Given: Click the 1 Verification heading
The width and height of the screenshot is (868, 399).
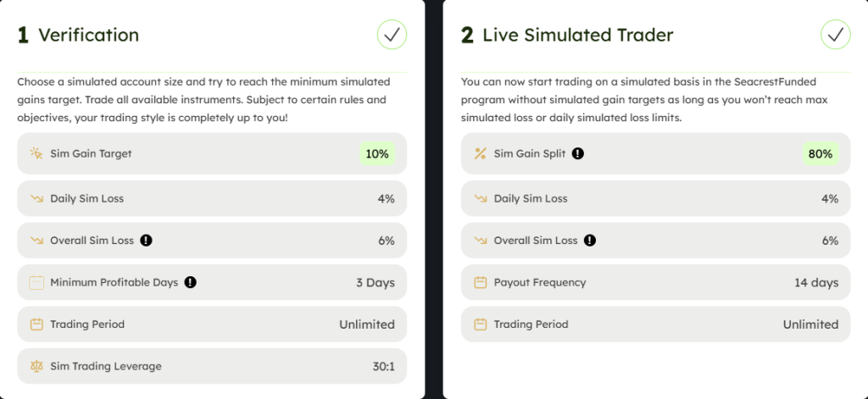Looking at the screenshot, I should tap(78, 35).
